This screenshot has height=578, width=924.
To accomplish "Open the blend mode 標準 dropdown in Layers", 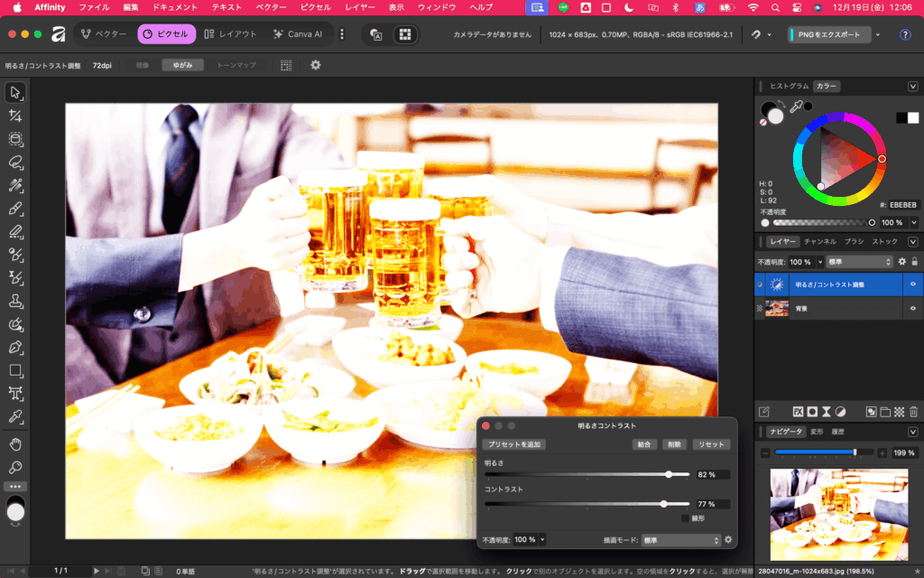I will [858, 262].
